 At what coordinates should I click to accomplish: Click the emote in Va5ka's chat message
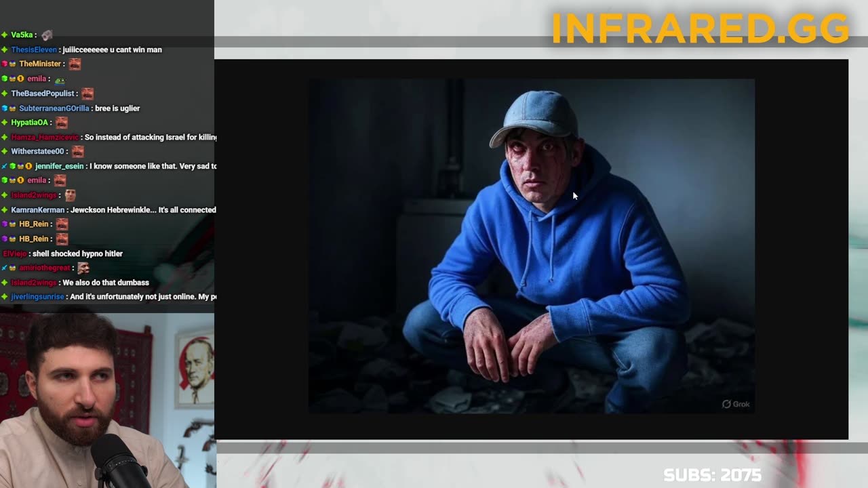47,35
